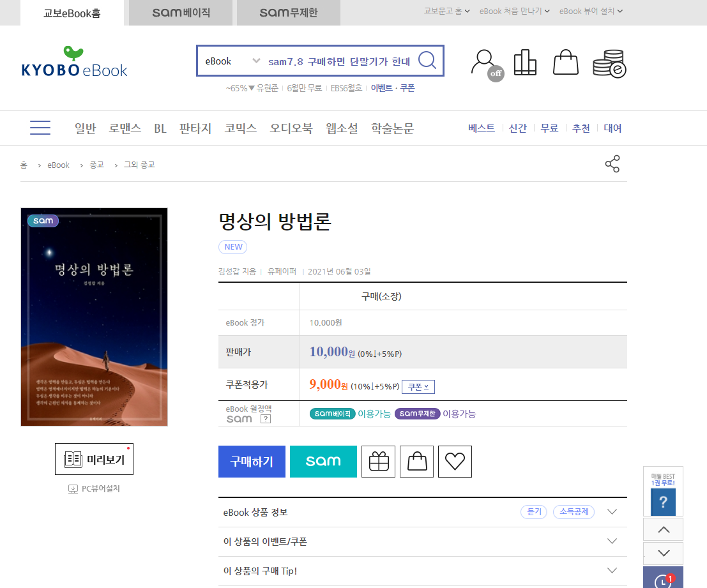Click the 6월만 무료 promo link
Viewport: 707px width, 588px height.
coord(305,88)
